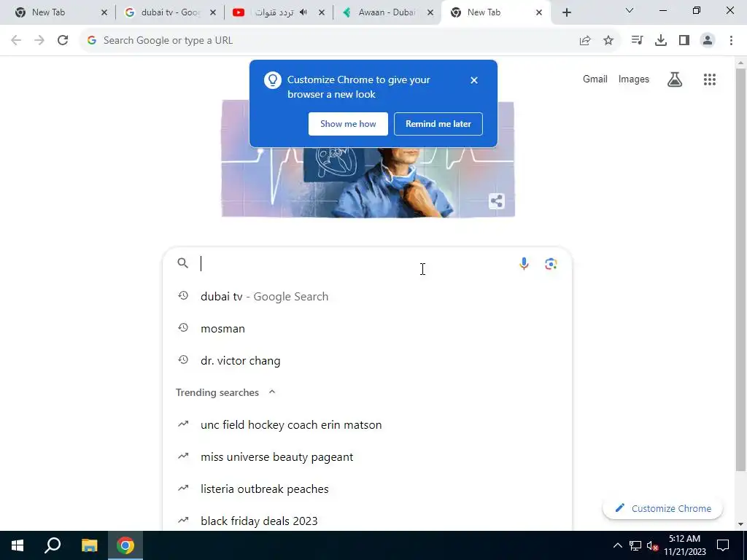Click the Customize Chrome button
The width and height of the screenshot is (747, 560).
(662, 508)
